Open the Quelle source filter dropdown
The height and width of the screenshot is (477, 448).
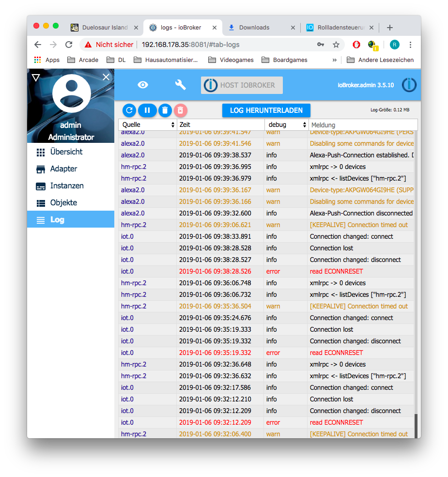(148, 125)
